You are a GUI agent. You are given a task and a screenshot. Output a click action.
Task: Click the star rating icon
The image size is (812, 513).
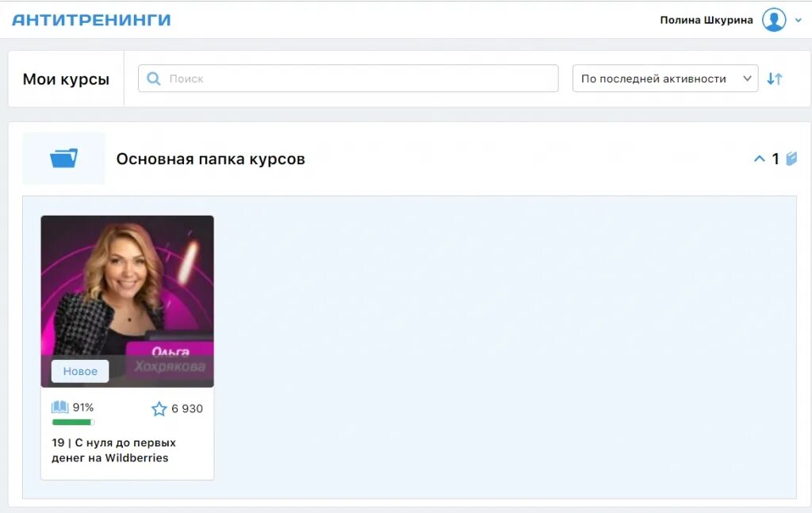[x=159, y=409]
